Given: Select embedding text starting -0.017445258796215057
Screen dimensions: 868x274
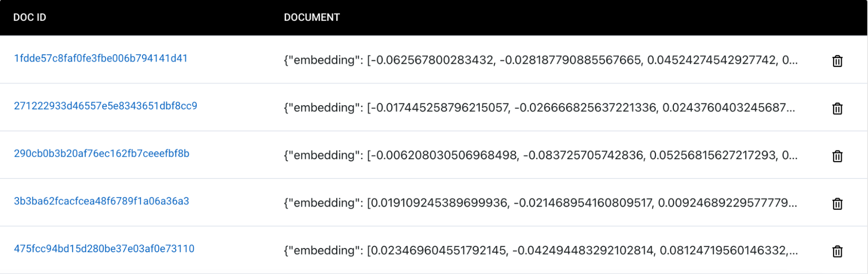Looking at the screenshot, I should (x=539, y=108).
